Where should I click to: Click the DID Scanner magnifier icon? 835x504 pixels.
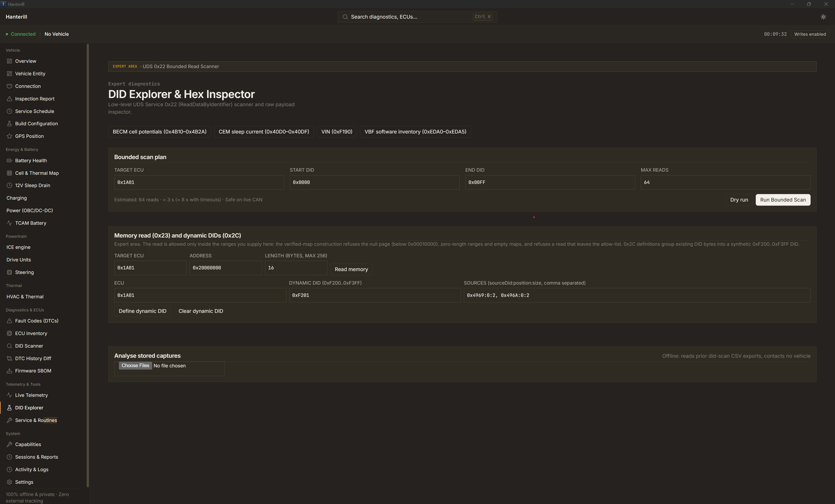(9, 346)
